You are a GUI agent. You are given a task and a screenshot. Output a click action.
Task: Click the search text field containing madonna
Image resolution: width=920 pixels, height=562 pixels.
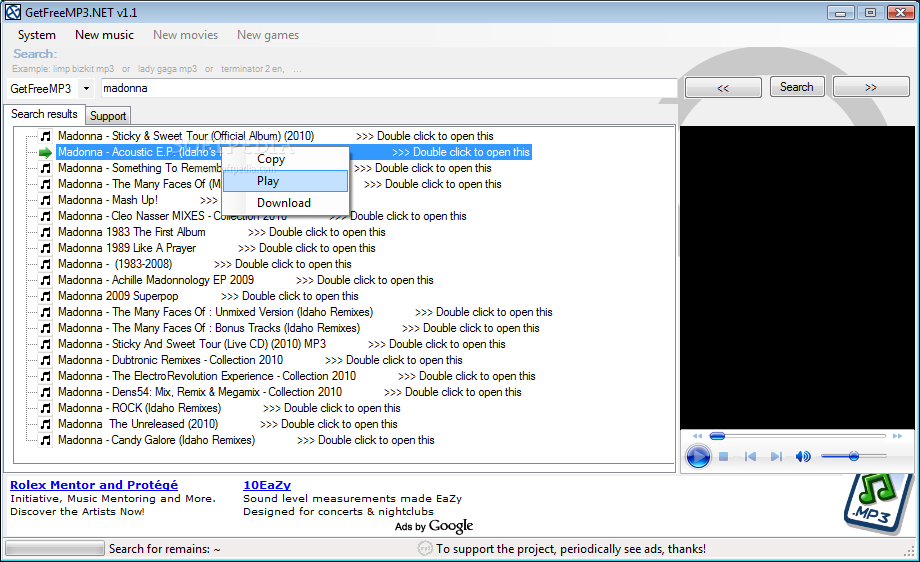pyautogui.click(x=389, y=89)
